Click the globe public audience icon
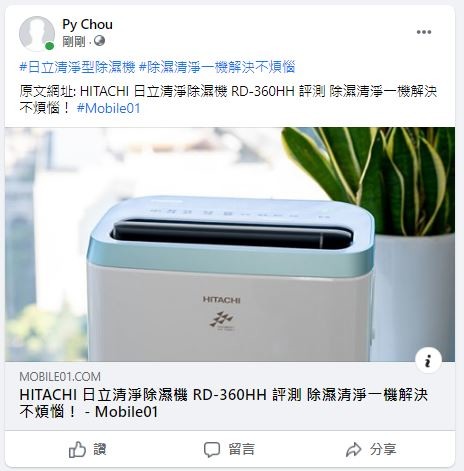 coord(99,41)
